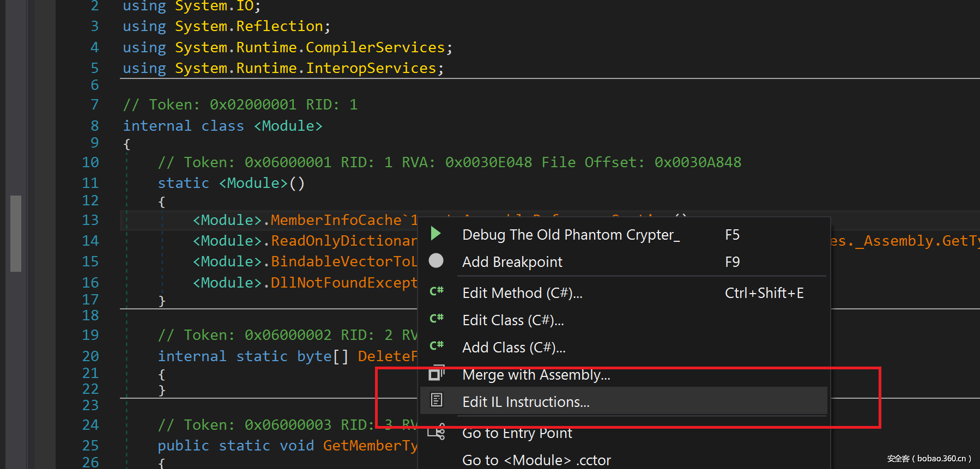Click CompilerServices in the using statement
The width and height of the screenshot is (980, 469).
(x=375, y=47)
